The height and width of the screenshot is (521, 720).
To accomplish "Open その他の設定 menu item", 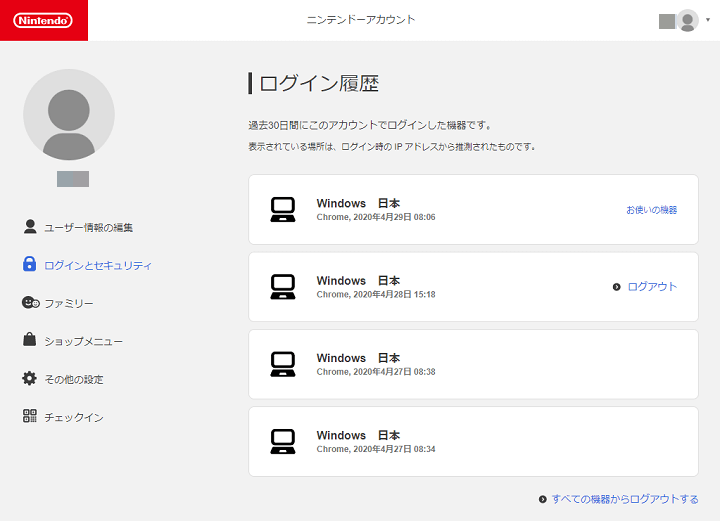I will 74,380.
